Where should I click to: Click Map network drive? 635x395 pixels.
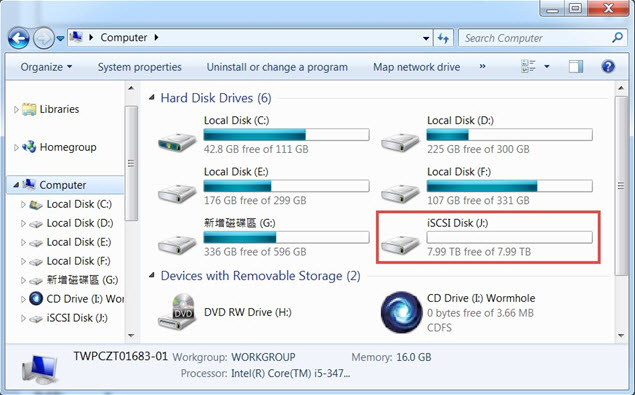(416, 67)
